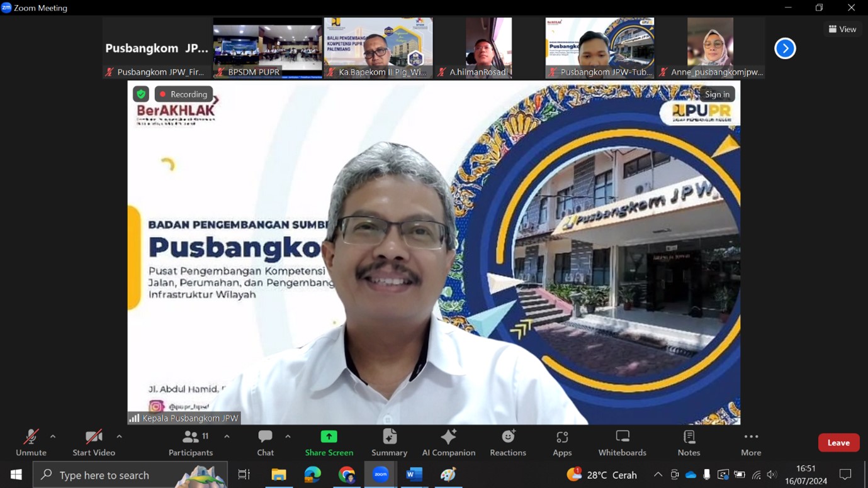Viewport: 868px width, 488px height.
Task: Click the Zoom logo in the title bar
Action: (x=6, y=8)
